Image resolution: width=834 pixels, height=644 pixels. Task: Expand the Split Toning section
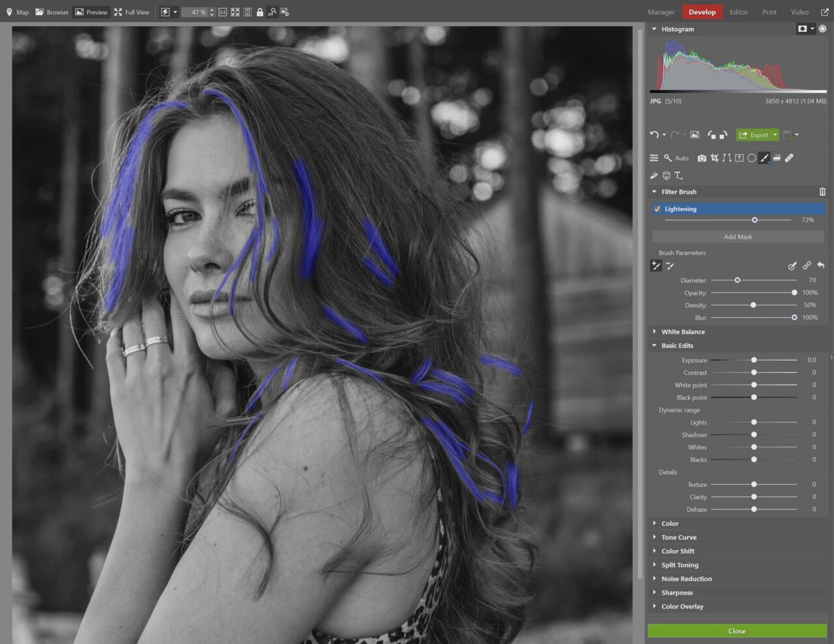pyautogui.click(x=654, y=564)
